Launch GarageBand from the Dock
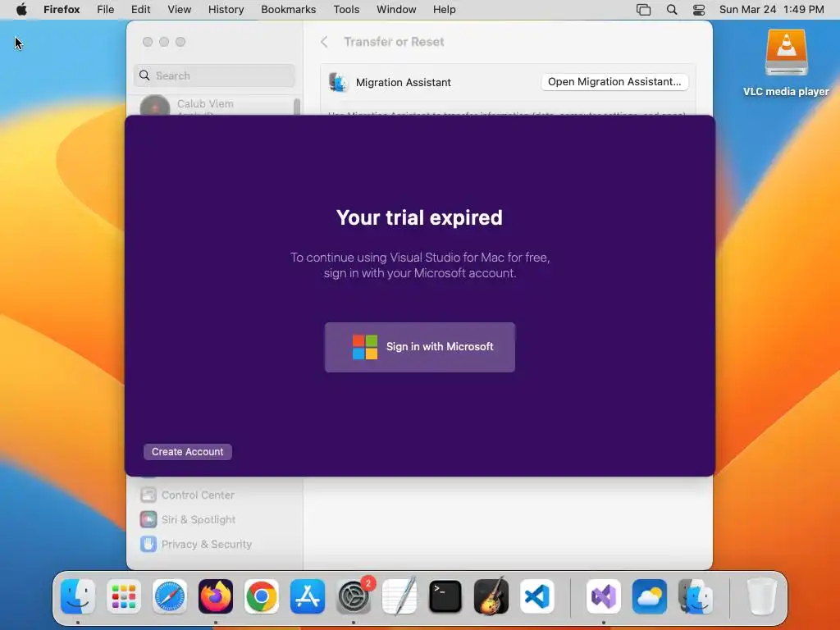This screenshot has height=630, width=840. pos(491,596)
